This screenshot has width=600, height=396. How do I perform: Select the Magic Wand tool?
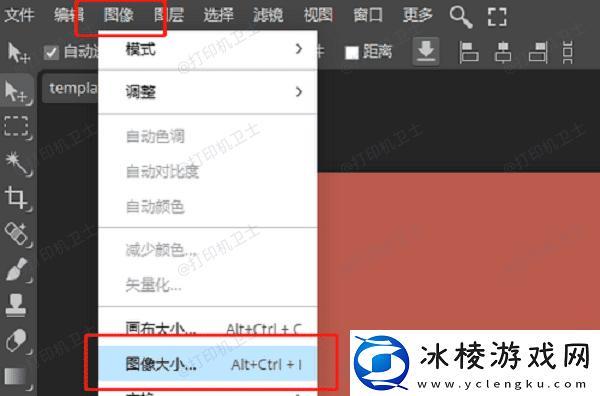point(17,163)
